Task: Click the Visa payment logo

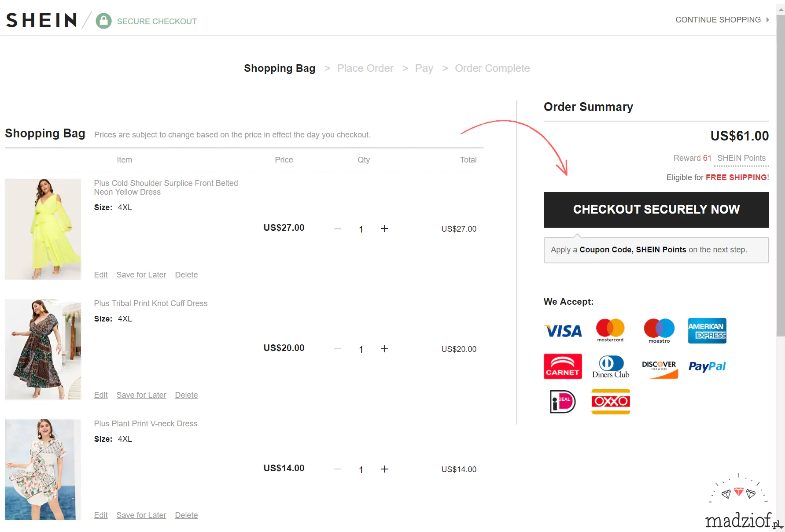Action: [563, 331]
